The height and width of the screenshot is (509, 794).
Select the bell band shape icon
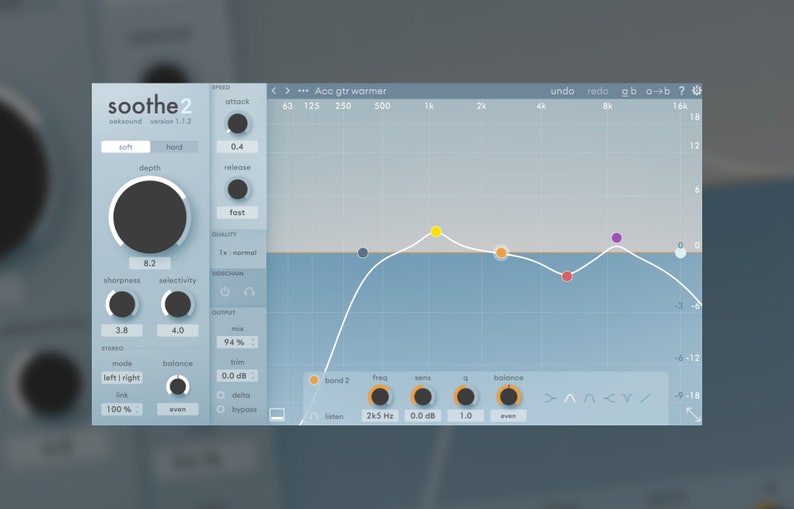point(570,399)
